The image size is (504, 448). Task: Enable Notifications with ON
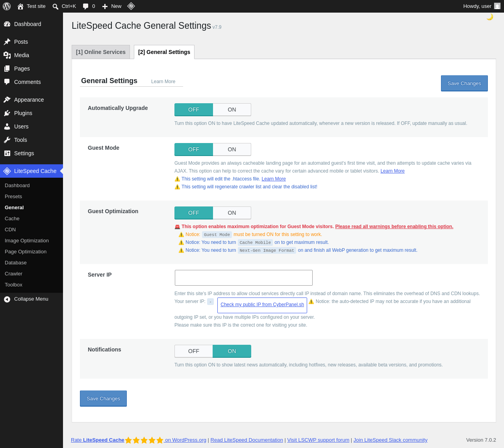[x=232, y=351]
